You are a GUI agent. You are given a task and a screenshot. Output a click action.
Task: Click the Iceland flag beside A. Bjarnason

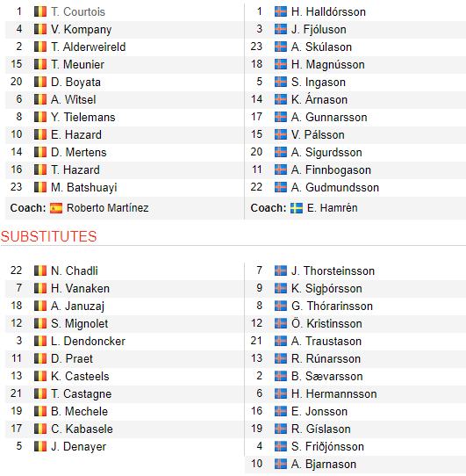pos(280,464)
